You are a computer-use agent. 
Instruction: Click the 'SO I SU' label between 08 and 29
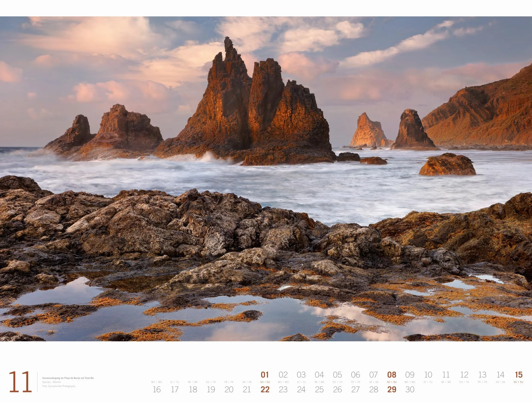pyautogui.click(x=392, y=382)
